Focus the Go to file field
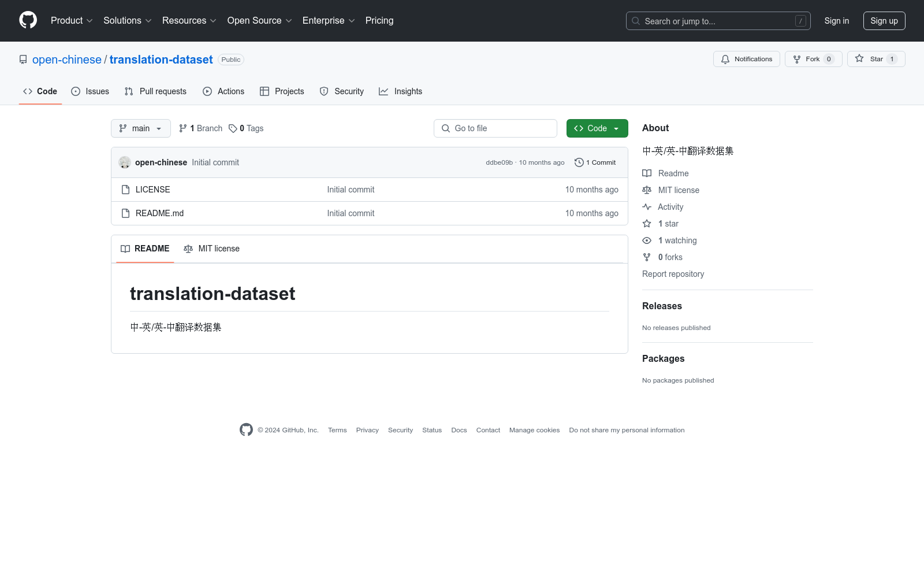Screen dimensions: 924x578 495,128
